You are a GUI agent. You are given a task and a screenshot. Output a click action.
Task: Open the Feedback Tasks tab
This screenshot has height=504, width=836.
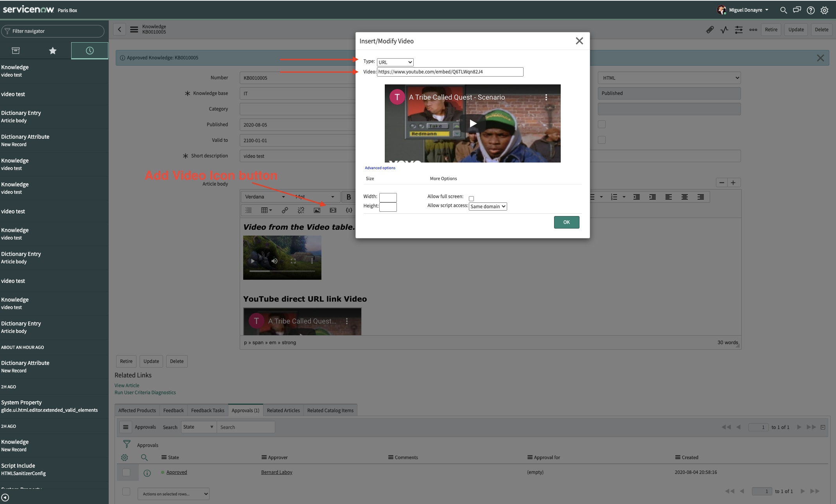pos(207,410)
